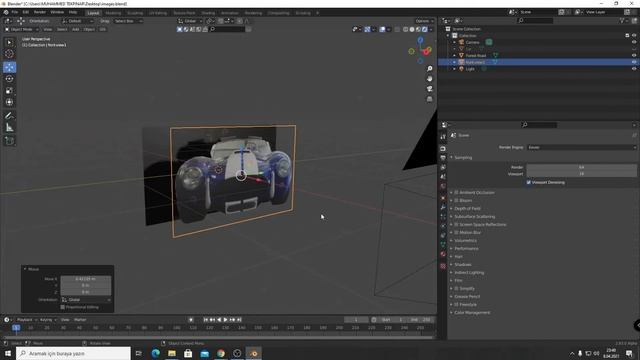Open the viewport Add menu
640x360 pixels.
pyautogui.click(x=76, y=29)
